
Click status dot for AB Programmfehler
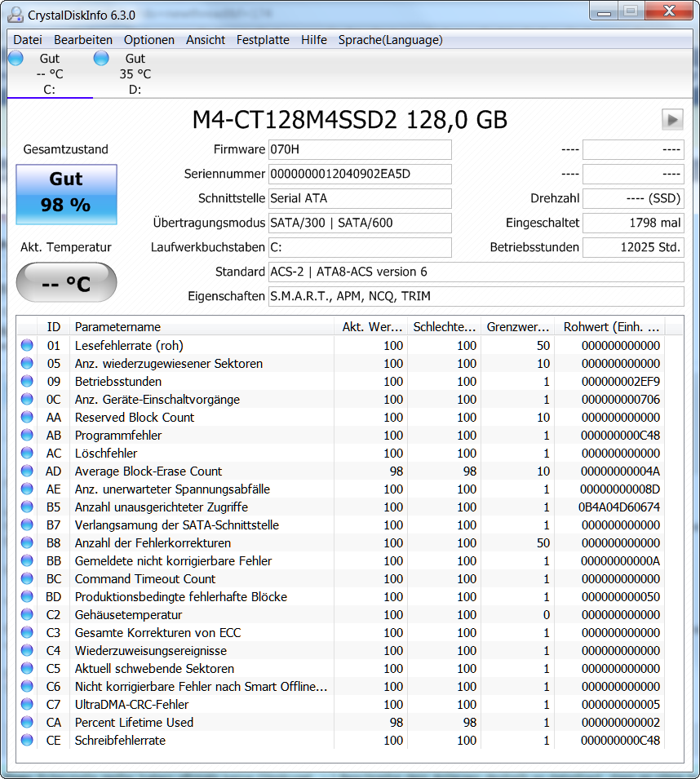pos(27,435)
